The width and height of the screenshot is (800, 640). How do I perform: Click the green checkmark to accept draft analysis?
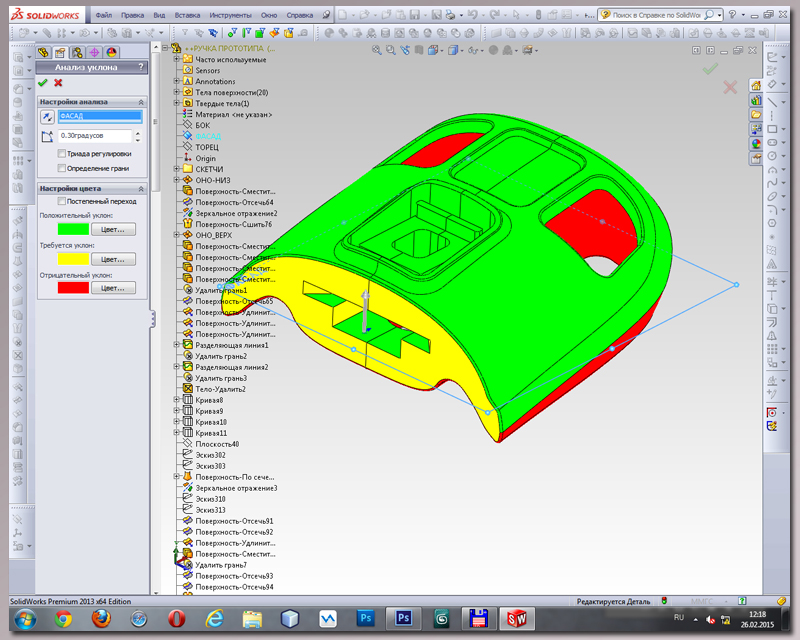(42, 83)
